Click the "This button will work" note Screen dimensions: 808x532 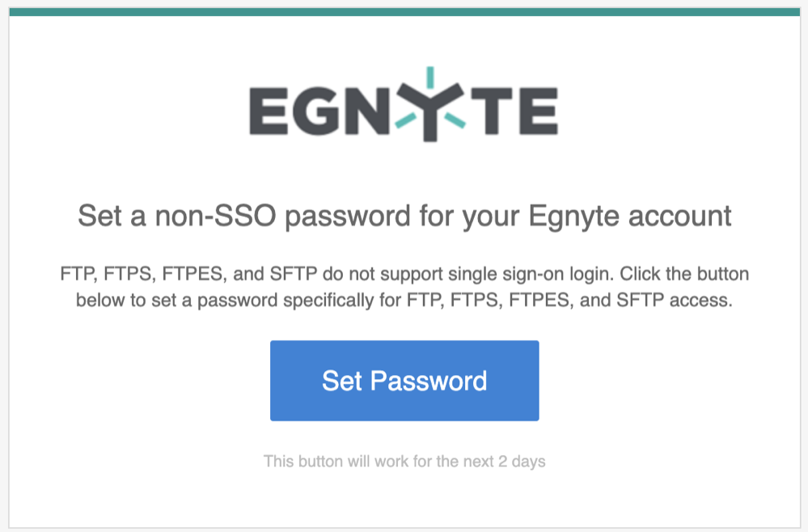coord(336,461)
